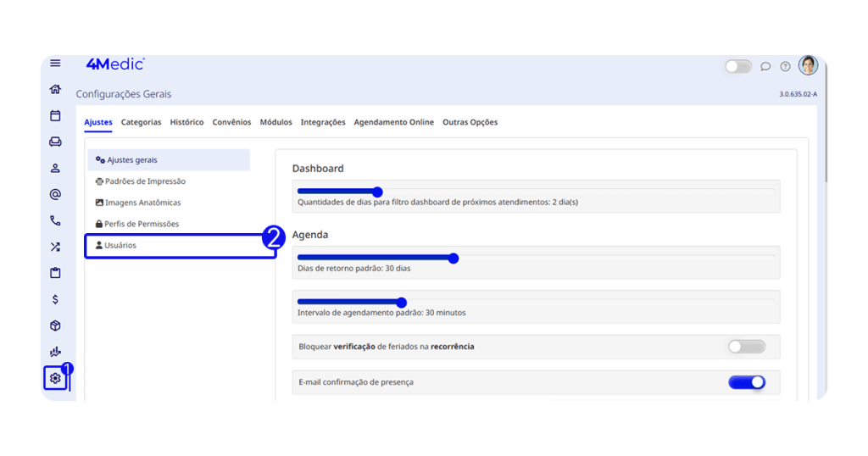Open the calendar agenda sidebar icon

(55, 115)
